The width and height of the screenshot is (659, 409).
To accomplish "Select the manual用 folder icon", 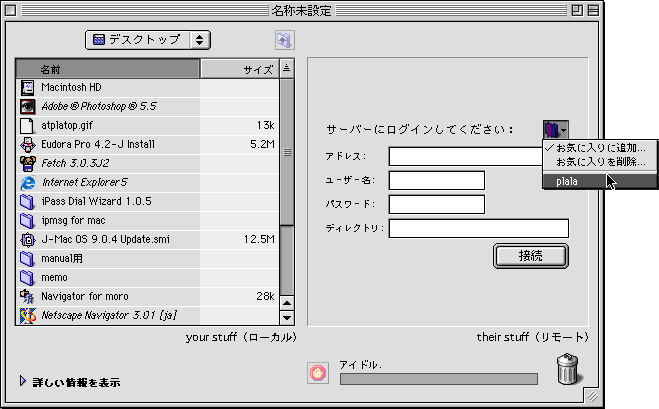I will 28,259.
